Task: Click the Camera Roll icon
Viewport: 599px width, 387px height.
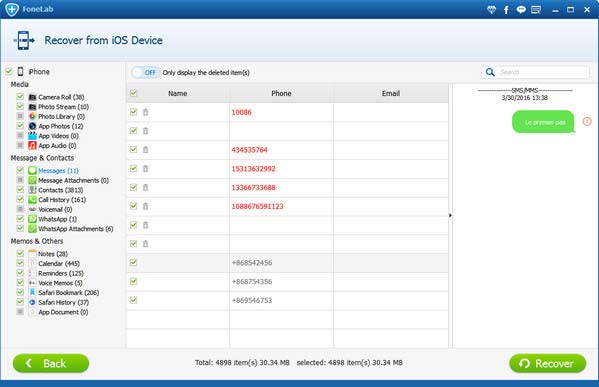Action: (x=32, y=97)
